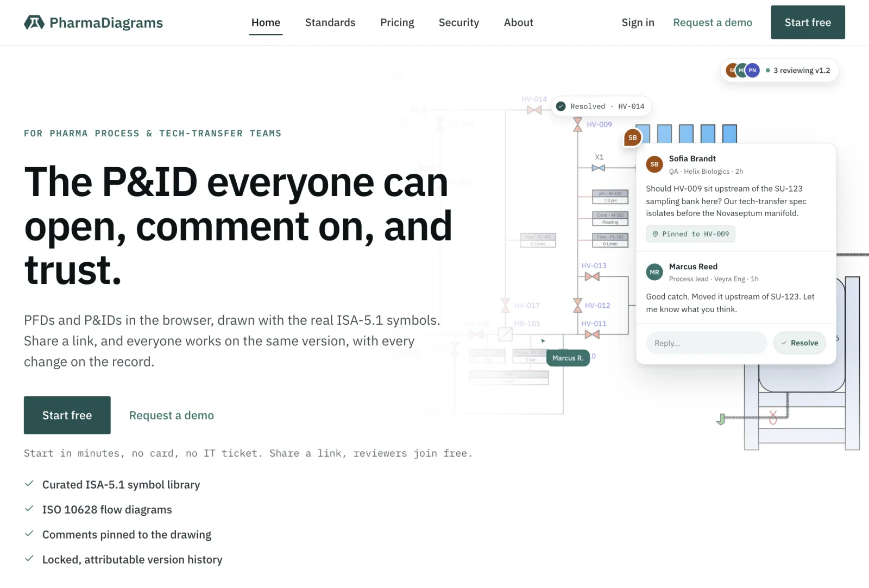Click the Sign in link
Image resolution: width=869 pixels, height=588 pixels.
(638, 22)
